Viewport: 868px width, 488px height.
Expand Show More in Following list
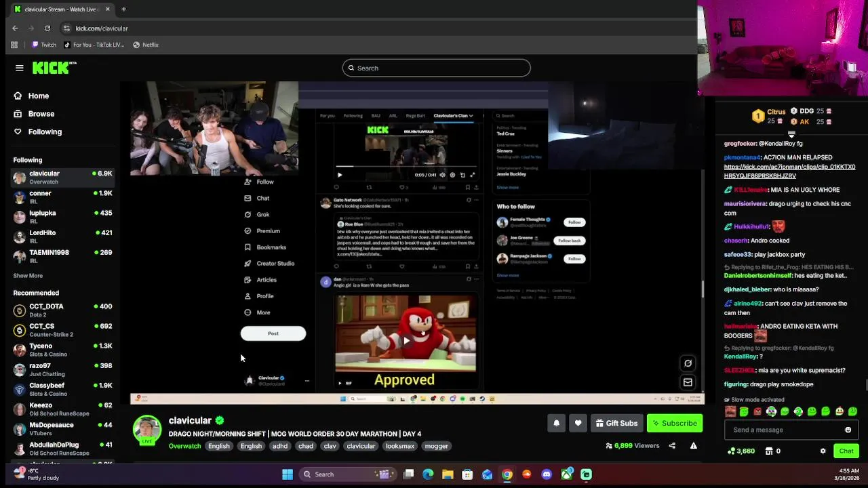pyautogui.click(x=28, y=276)
